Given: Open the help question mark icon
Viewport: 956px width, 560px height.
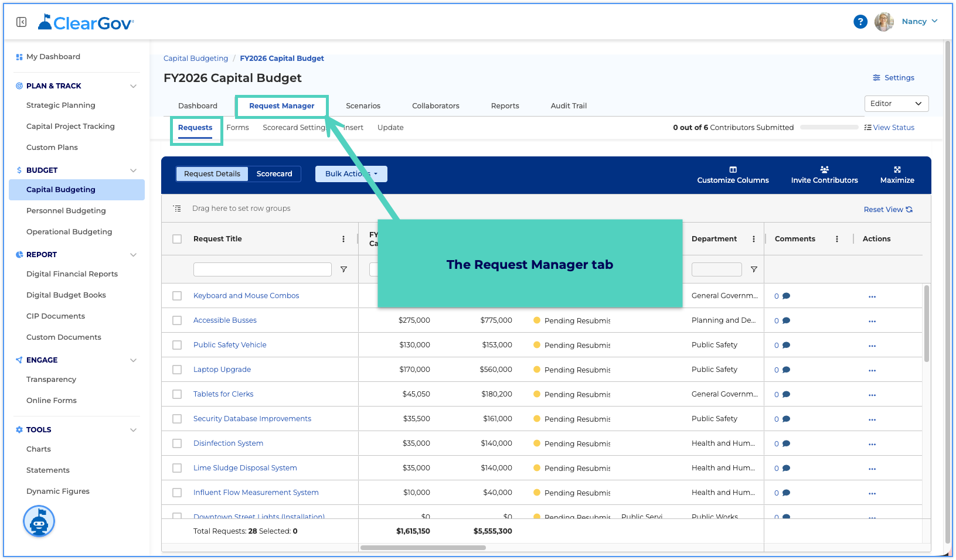Looking at the screenshot, I should coord(860,22).
